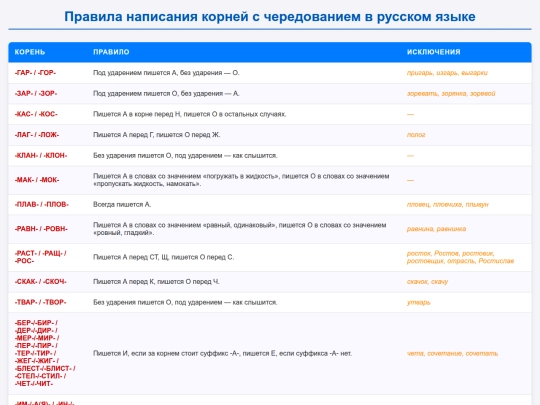
Task: Click the exceptions 'росток, Ростов, ростовик'
Action: pos(460,257)
